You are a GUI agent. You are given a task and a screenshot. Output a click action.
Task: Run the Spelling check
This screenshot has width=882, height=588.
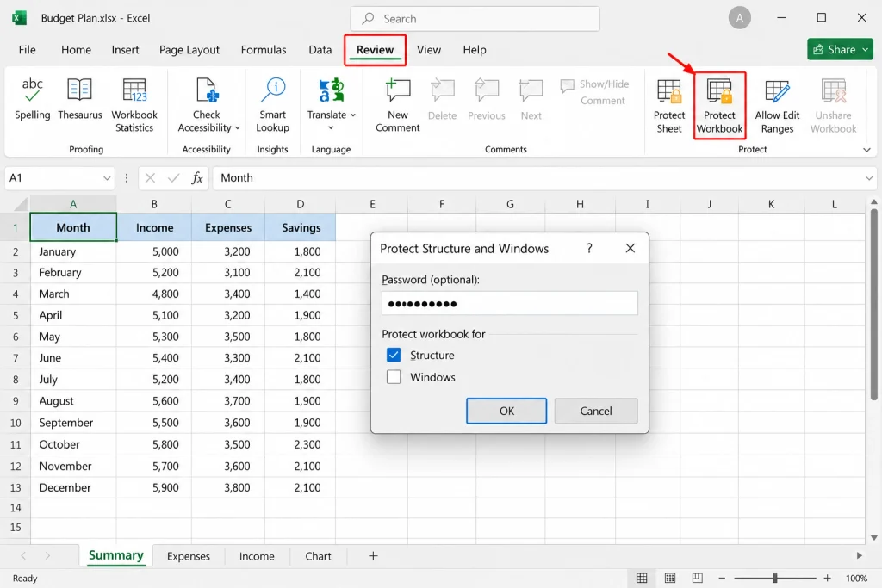pyautogui.click(x=32, y=99)
